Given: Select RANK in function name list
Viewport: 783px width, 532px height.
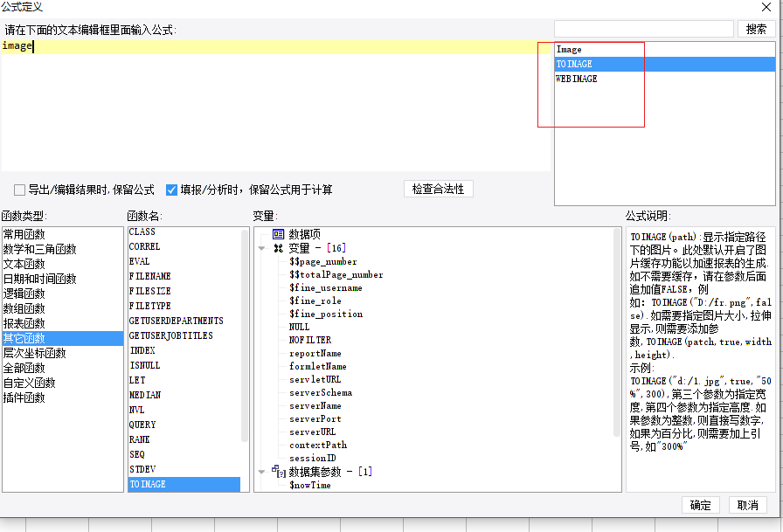Looking at the screenshot, I should pos(184,439).
